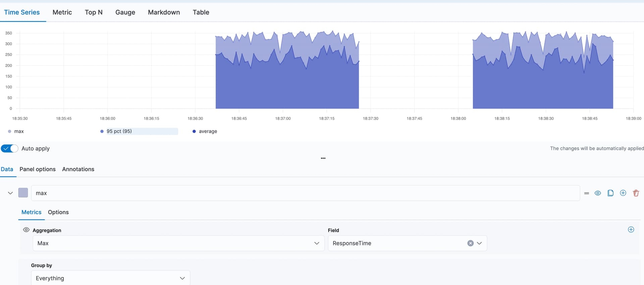The image size is (644, 285).
Task: Open the Gauge tab
Action: (x=125, y=12)
